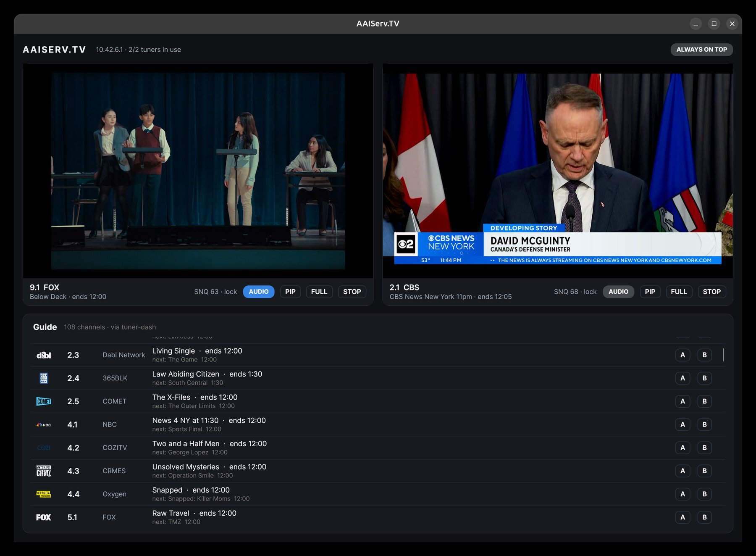Screen dimensions: 756x556
Task: Play NBC News 4 NY on tuner A
Action: tap(682, 424)
